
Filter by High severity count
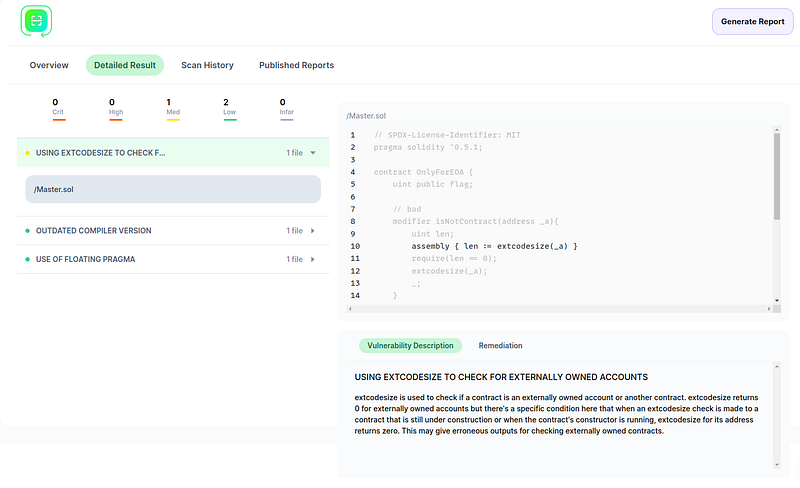[x=115, y=107]
